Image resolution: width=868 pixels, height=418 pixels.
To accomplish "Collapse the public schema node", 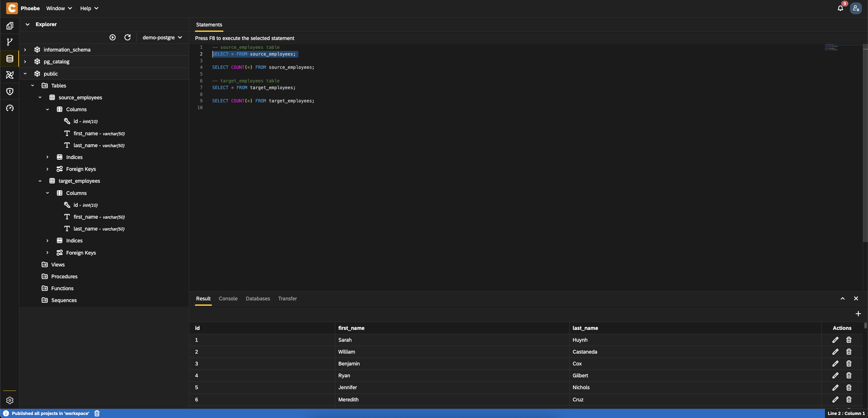I will point(25,74).
